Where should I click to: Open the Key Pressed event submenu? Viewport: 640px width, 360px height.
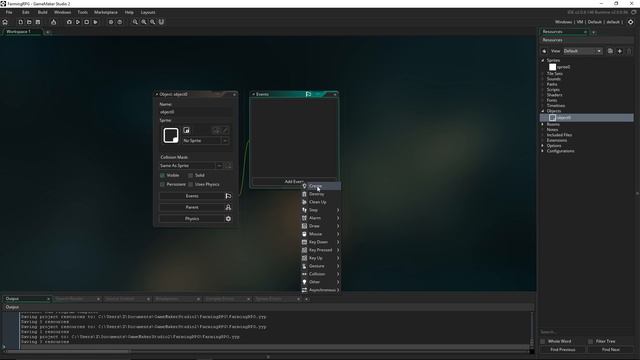(320, 250)
